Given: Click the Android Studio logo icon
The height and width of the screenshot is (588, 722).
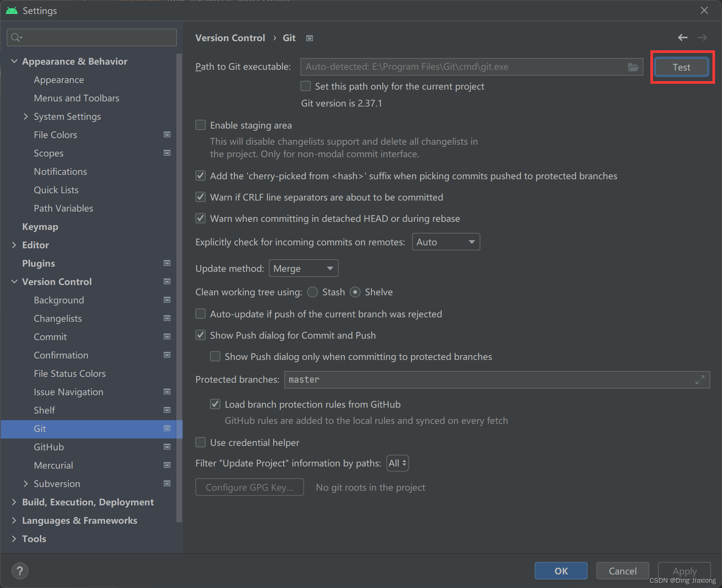Looking at the screenshot, I should pos(12,11).
